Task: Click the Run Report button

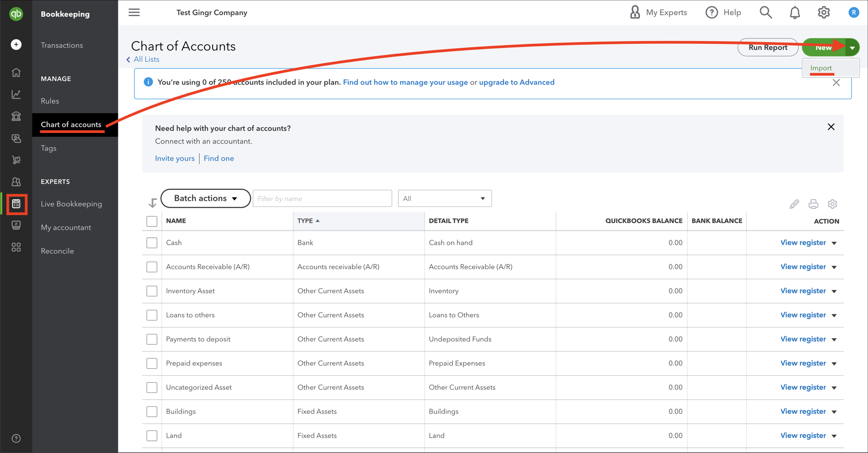Action: [768, 47]
